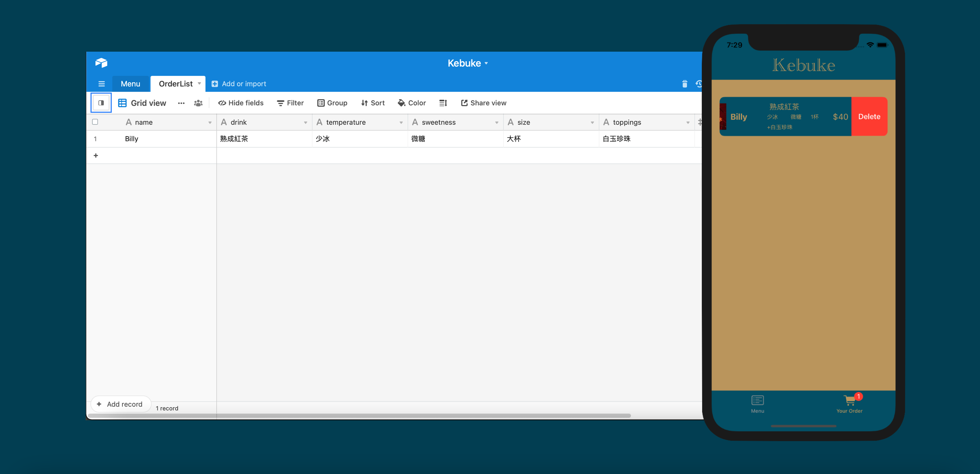Open the hamburger menu in the top bar
This screenshot has width=980, height=474.
[102, 84]
